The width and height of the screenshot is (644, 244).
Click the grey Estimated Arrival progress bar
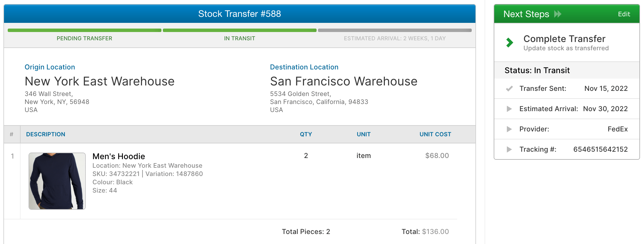coord(395,30)
